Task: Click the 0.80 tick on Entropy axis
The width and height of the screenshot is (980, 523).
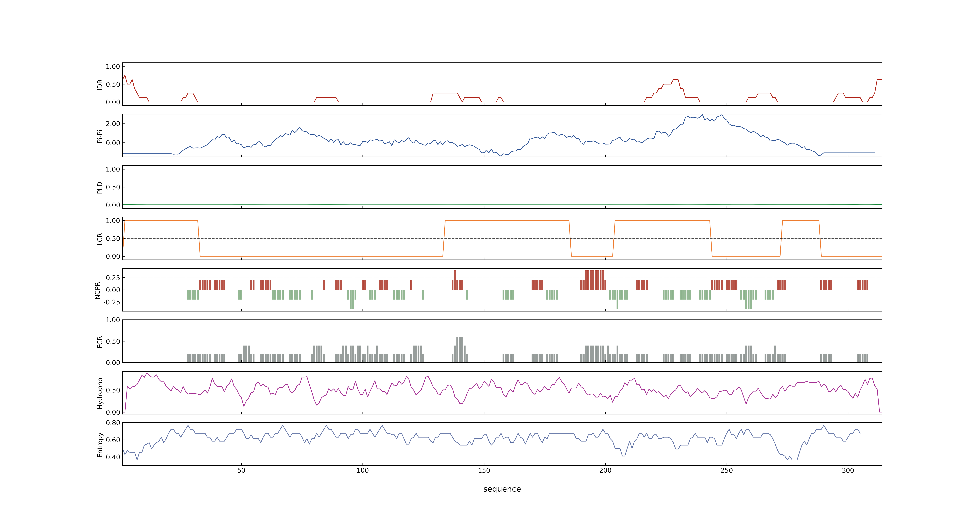Action: click(x=113, y=423)
